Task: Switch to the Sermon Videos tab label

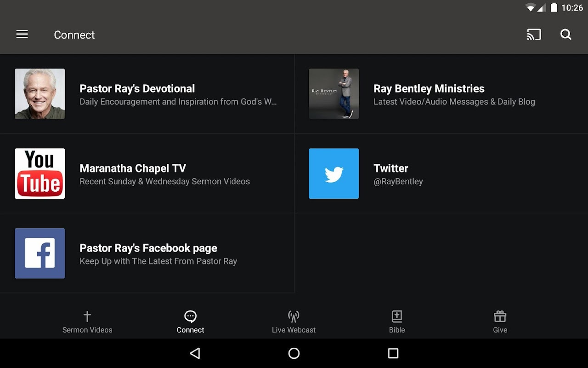Action: coord(87,330)
